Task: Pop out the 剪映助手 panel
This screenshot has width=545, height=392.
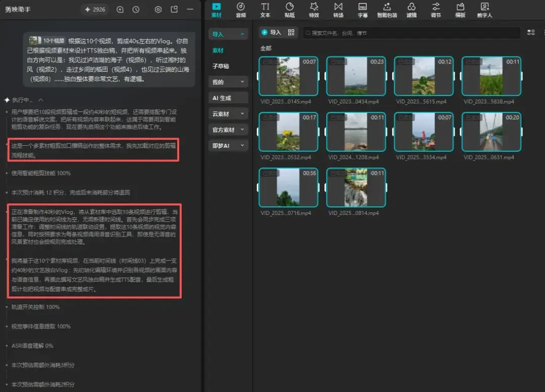Action: pyautogui.click(x=174, y=10)
